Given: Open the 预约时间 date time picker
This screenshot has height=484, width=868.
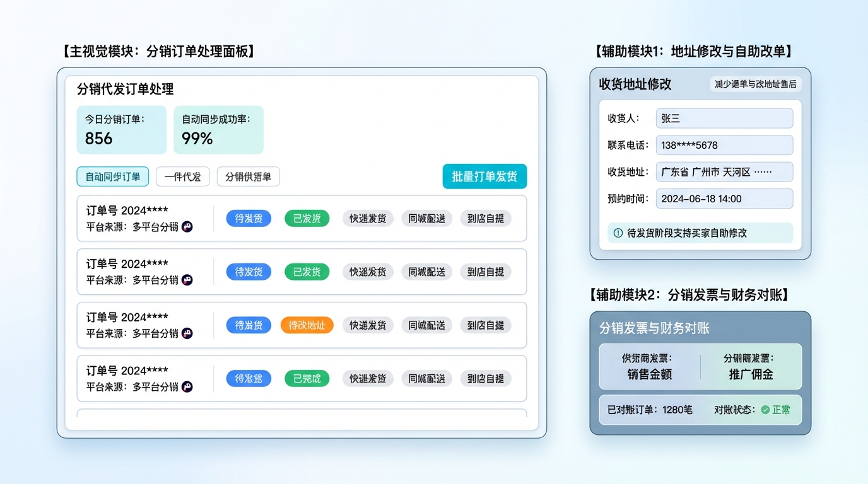Looking at the screenshot, I should tap(724, 199).
